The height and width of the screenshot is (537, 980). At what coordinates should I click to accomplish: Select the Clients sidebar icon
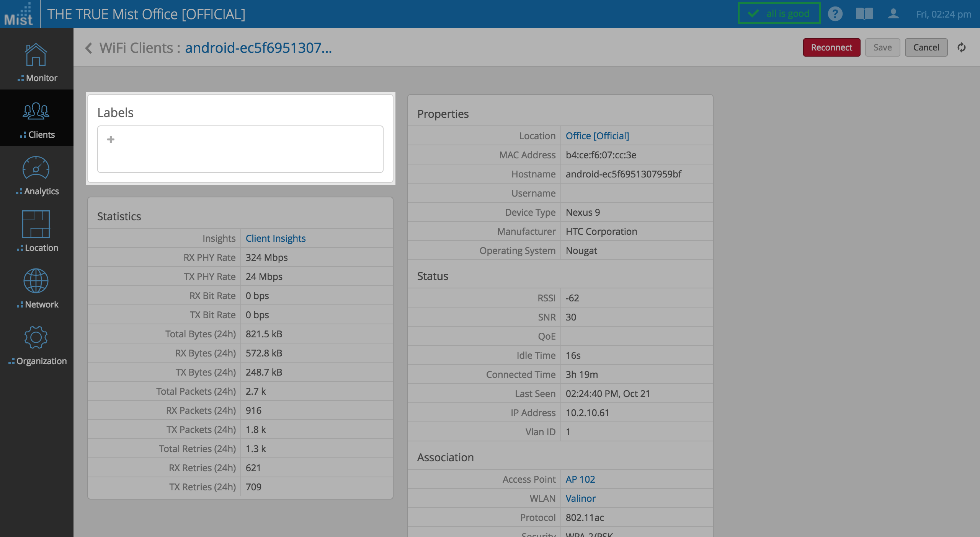[x=36, y=112]
